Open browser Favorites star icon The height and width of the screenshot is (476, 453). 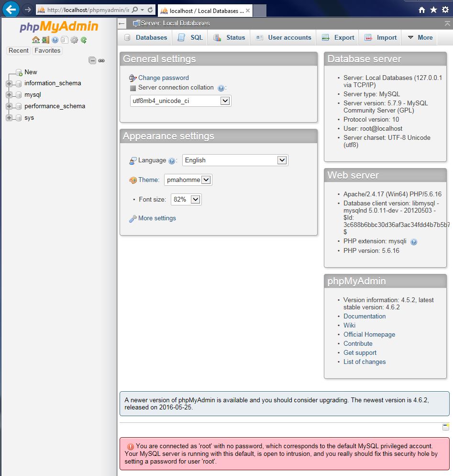pos(433,10)
